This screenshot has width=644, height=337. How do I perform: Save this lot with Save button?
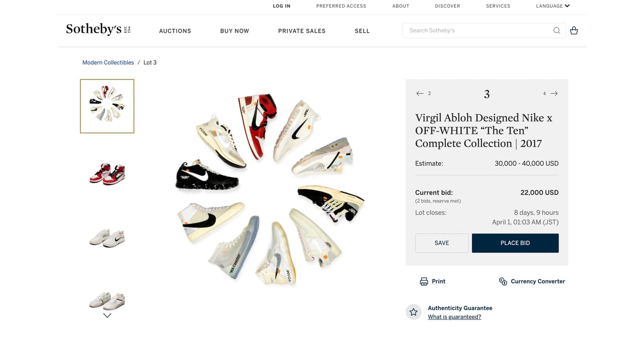point(442,243)
